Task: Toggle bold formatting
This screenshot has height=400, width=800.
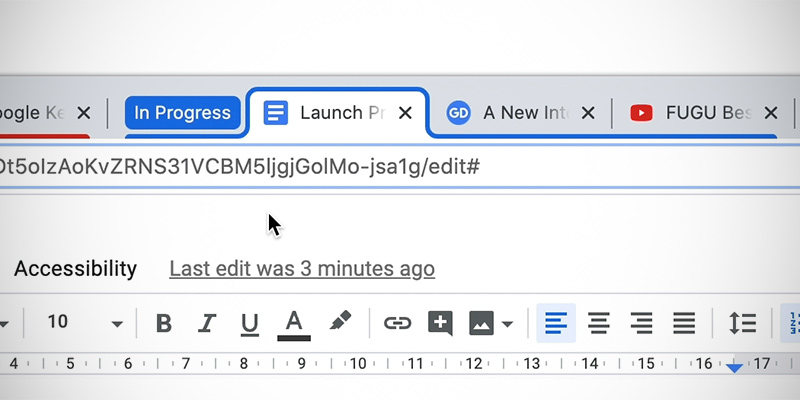Action: (164, 323)
